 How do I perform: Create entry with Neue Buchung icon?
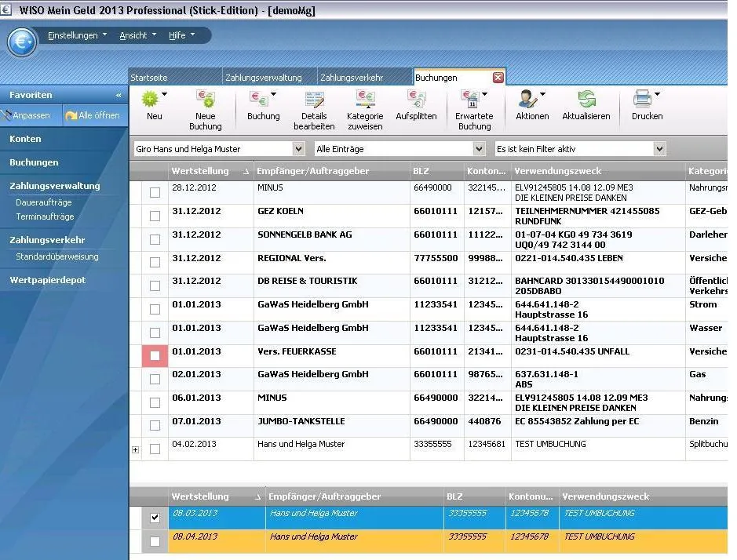205,100
